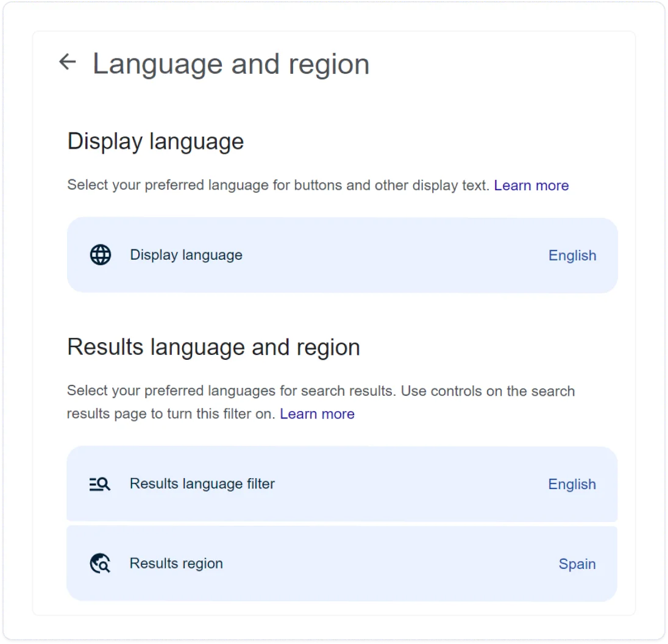This screenshot has height=644, width=668.
Task: Open Learn more about results filter
Action: tap(317, 414)
